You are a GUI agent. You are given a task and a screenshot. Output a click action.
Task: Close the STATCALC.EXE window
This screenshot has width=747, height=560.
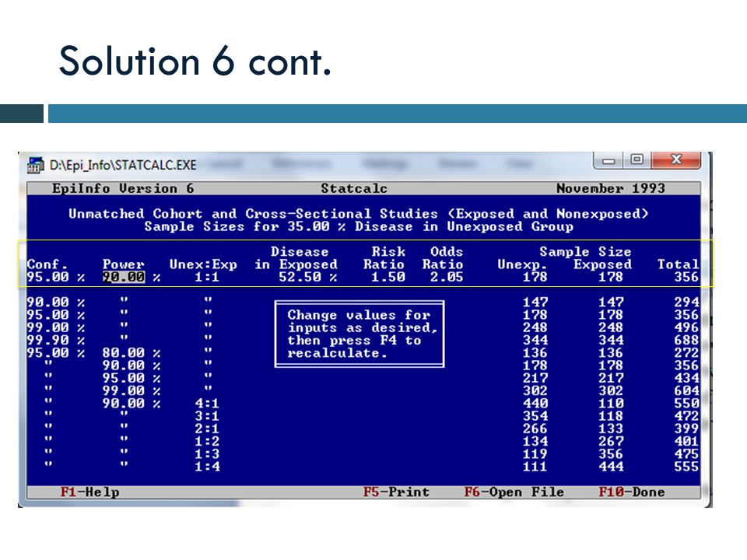click(x=676, y=159)
